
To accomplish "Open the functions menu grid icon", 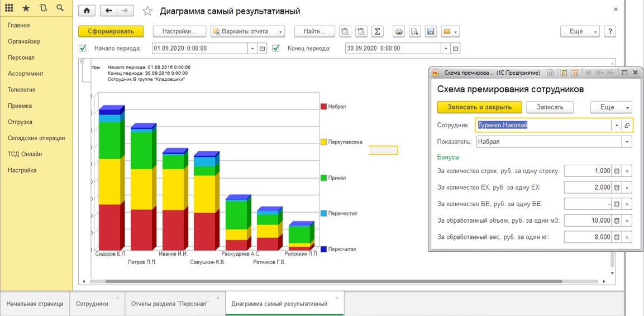I will 9,8.
